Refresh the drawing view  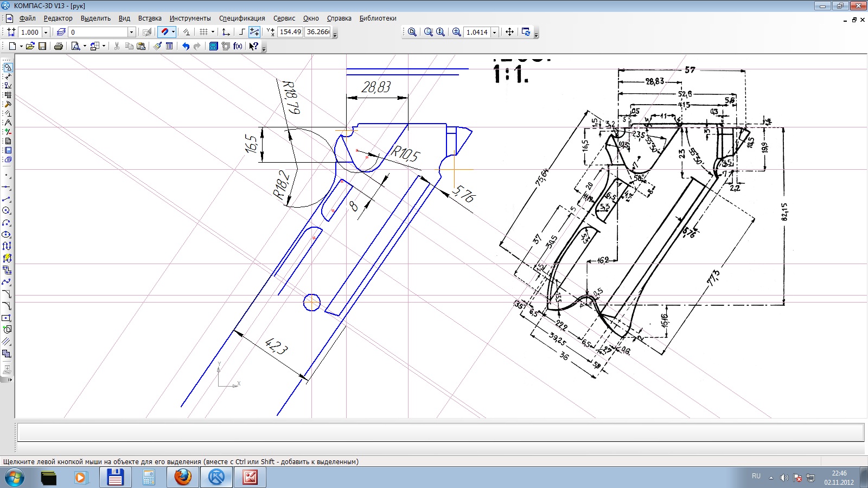(526, 32)
